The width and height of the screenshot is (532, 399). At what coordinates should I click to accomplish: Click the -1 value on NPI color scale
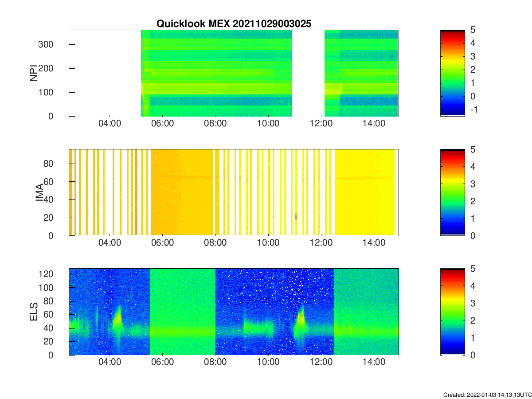pos(474,110)
